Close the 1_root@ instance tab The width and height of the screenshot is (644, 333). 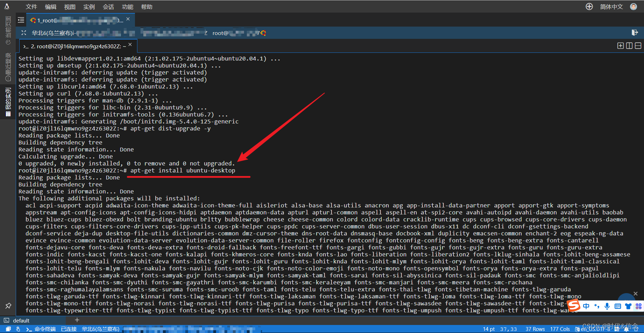(128, 19)
